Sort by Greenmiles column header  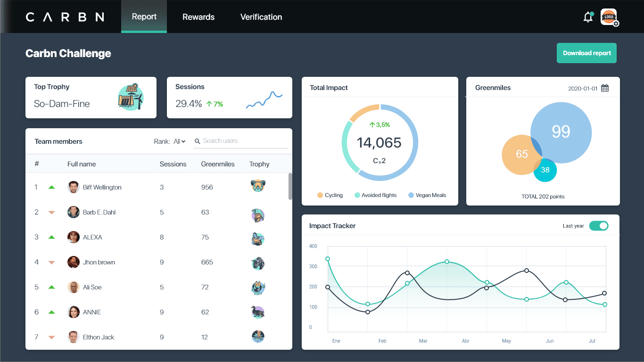(217, 164)
